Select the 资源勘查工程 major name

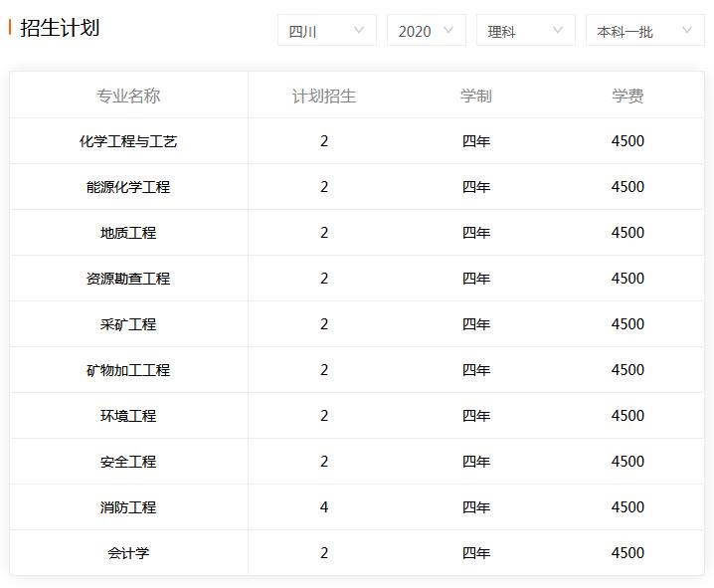(128, 279)
